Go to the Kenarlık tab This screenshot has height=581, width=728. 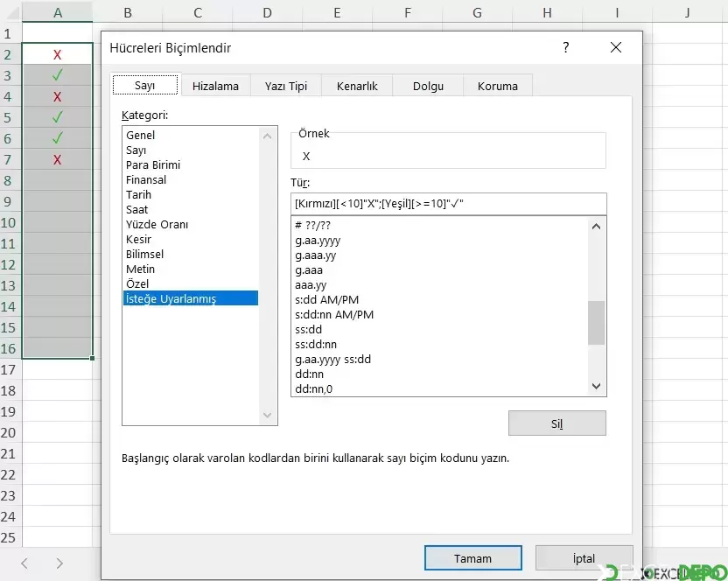click(x=357, y=86)
